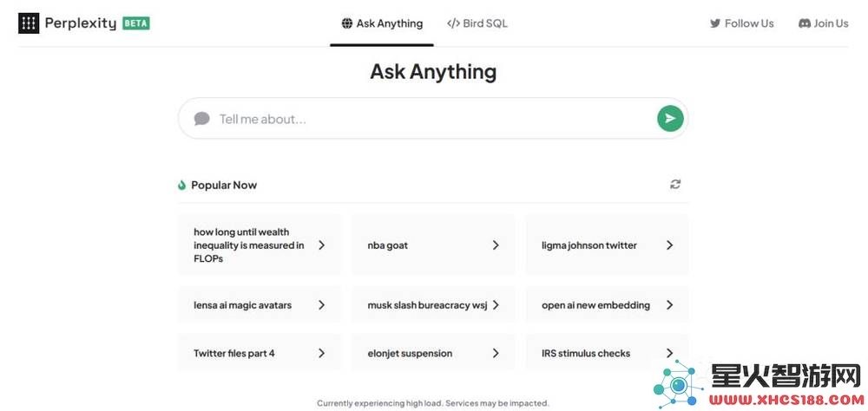Click the Perplexity grid logo icon
The image size is (868, 411).
tap(29, 23)
